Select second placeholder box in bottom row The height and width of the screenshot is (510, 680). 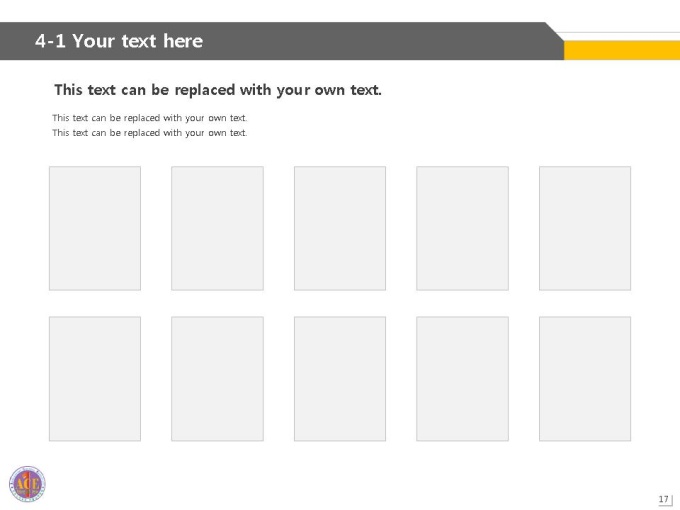tap(217, 379)
